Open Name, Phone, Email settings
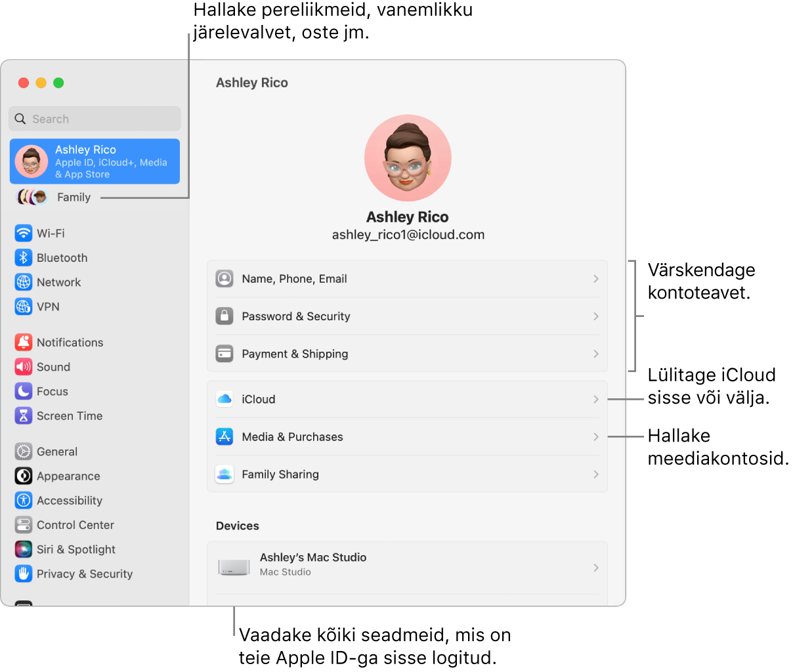 407,278
